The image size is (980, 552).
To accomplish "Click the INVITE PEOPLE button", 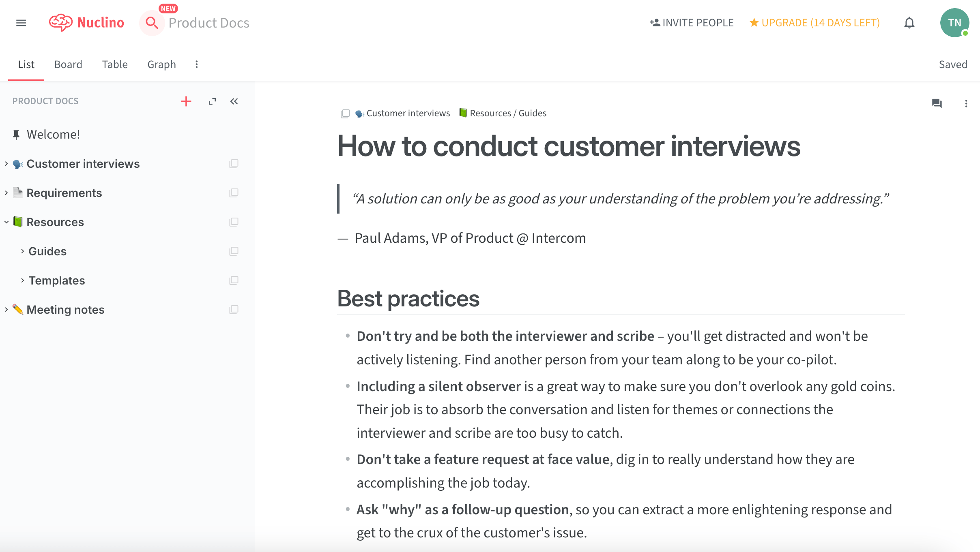I will point(692,22).
